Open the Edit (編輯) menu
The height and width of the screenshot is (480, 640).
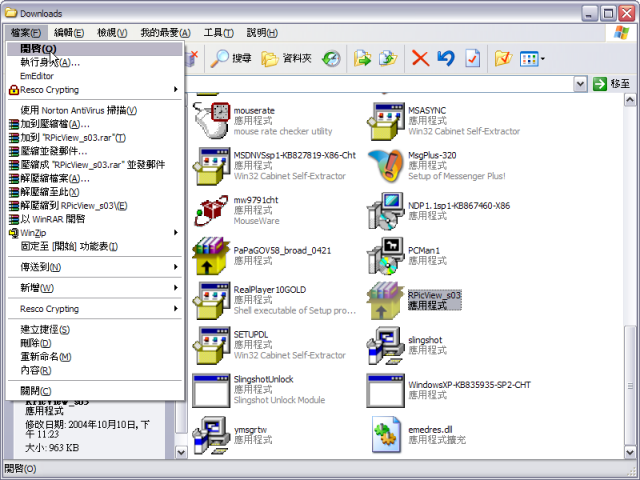point(69,33)
